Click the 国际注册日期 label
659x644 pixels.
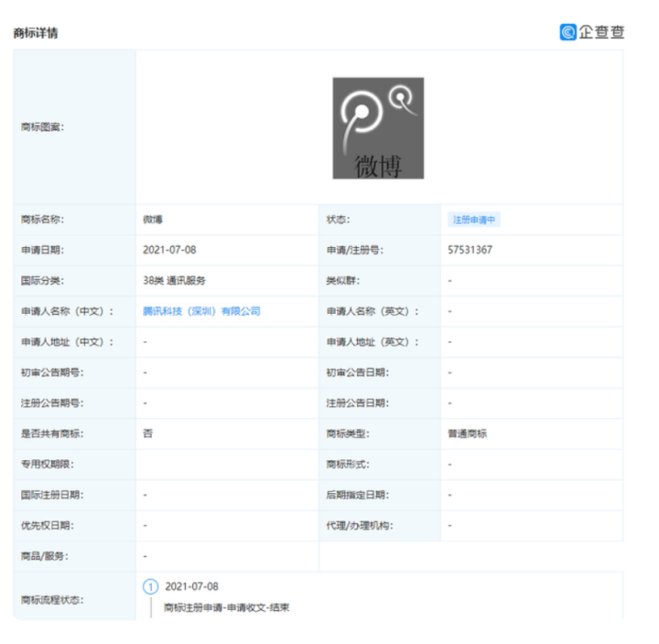point(52,495)
